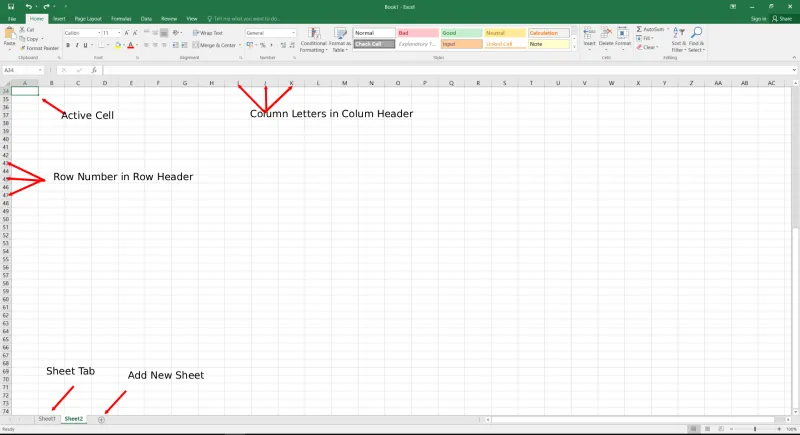Select column L header
This screenshot has width=800, height=435.
pos(318,83)
